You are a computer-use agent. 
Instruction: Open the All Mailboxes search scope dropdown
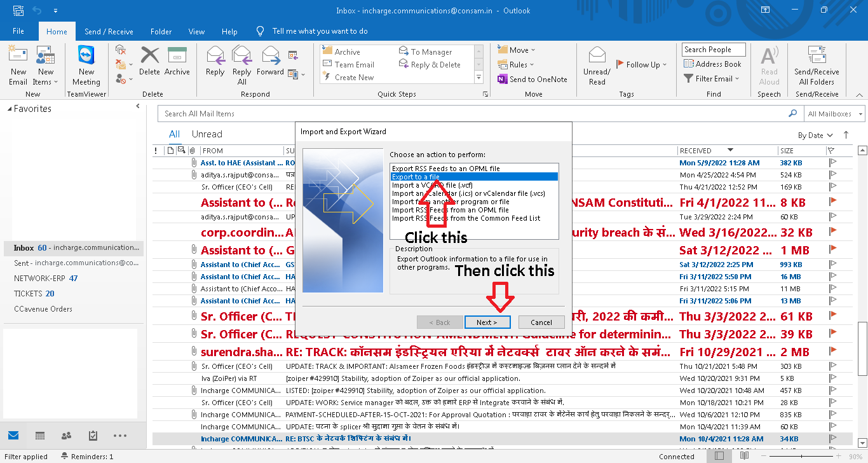coord(834,114)
